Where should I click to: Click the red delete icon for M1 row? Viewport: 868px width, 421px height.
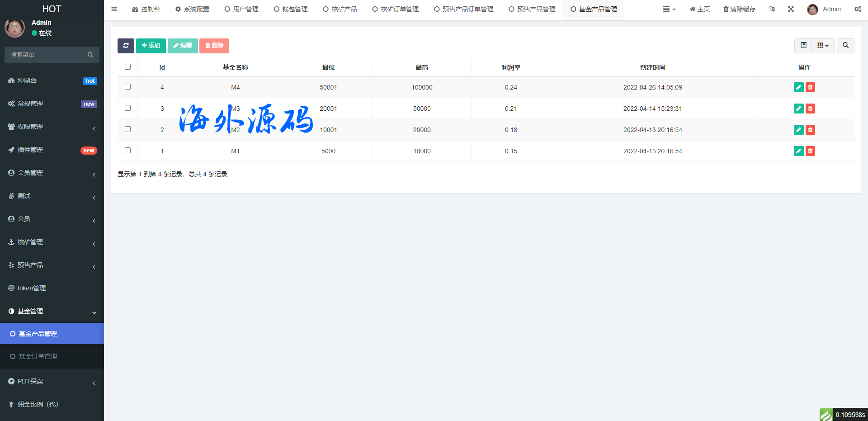click(x=810, y=151)
